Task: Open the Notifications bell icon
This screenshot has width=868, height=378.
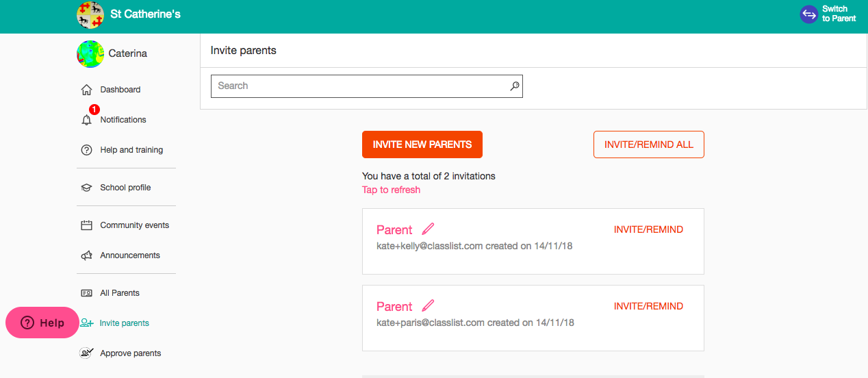Action: pos(86,120)
